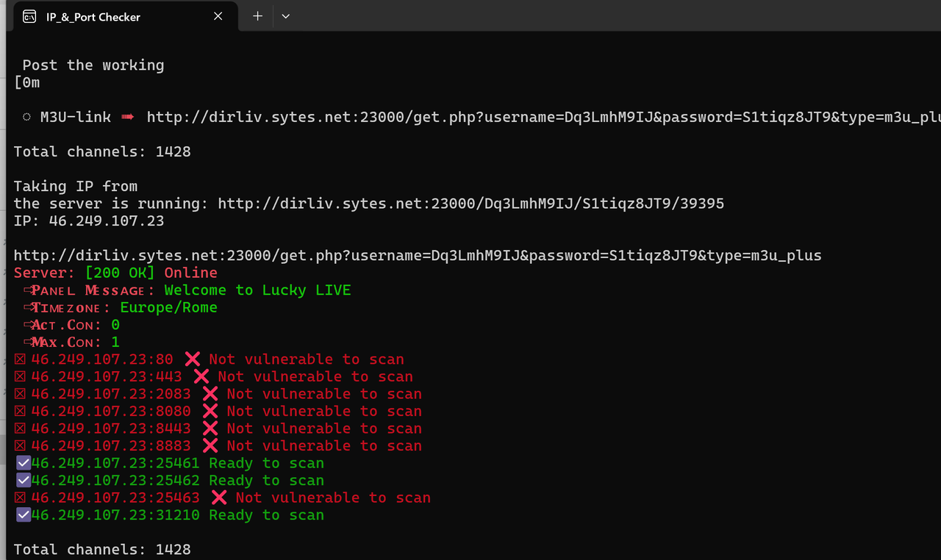941x560 pixels.
Task: Open the new-tab profile dropdown
Action: 286,16
